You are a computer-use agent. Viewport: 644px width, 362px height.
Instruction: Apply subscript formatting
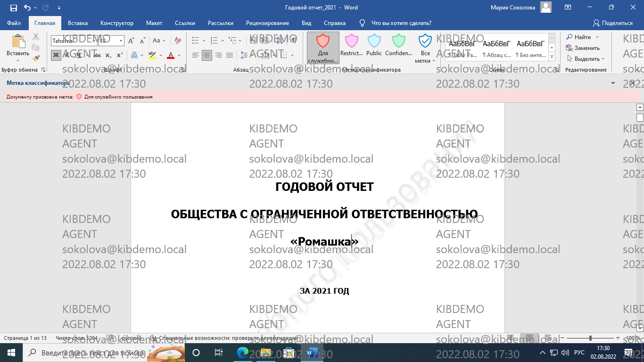[108, 55]
